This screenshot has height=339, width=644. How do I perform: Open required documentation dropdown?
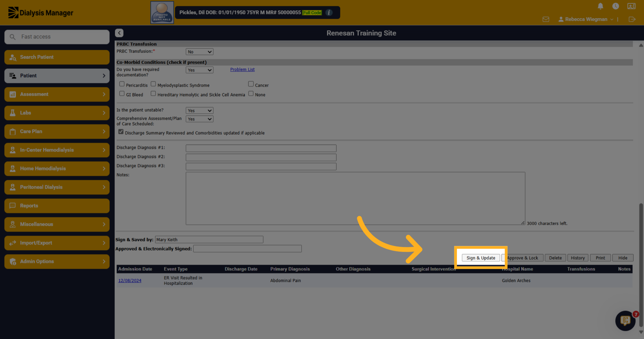pyautogui.click(x=199, y=70)
